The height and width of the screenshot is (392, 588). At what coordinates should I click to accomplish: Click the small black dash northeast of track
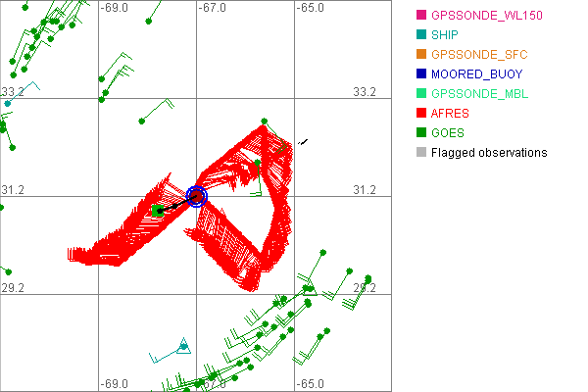pyautogui.click(x=304, y=142)
